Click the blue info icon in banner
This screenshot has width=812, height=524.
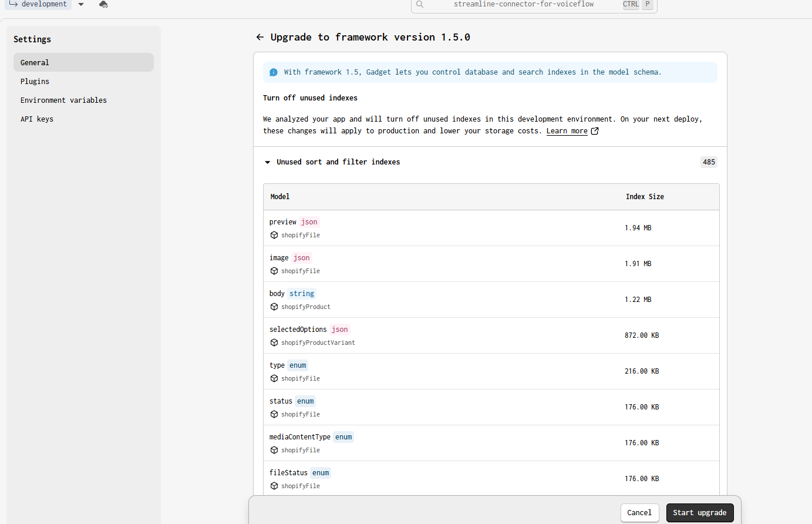pyautogui.click(x=274, y=72)
